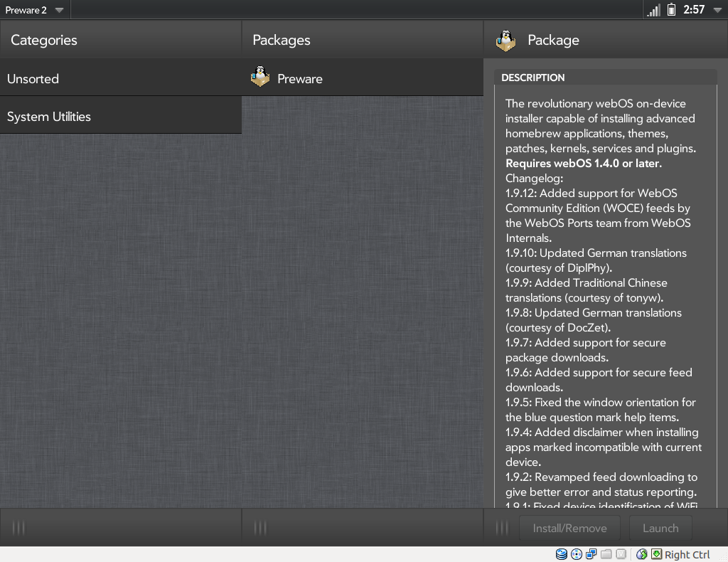Click the VirtualBox network adapters icon
Image resolution: width=728 pixels, height=562 pixels.
coord(591,554)
